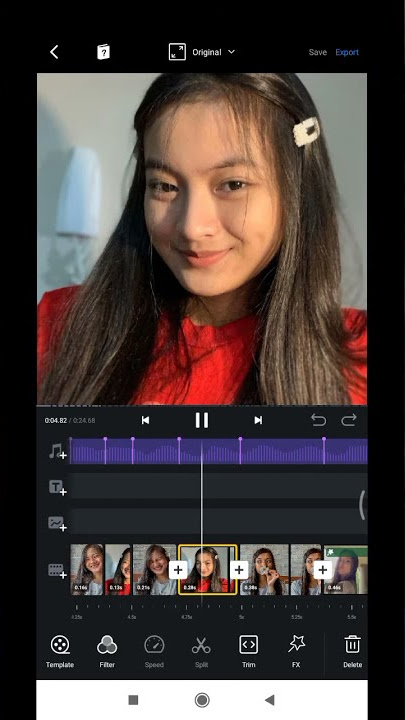Screen dimensions: 405x720
Task: Click the 0:04.82 current time readout
Action: point(56,420)
